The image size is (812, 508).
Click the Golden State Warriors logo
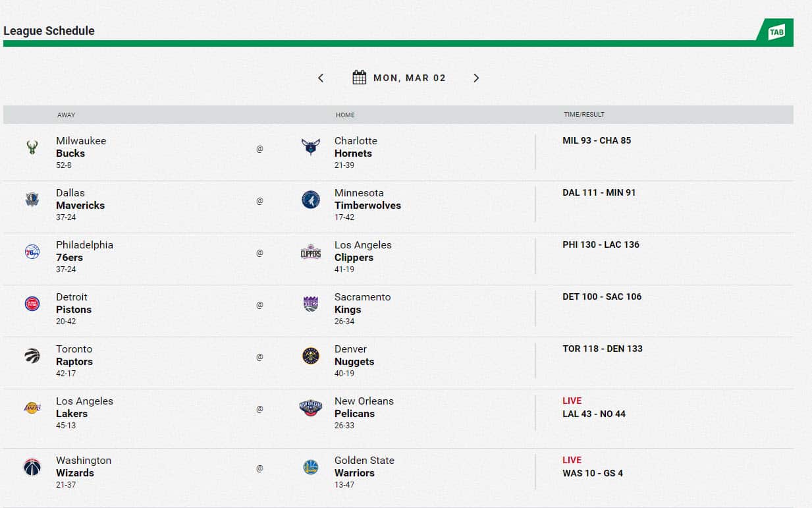(x=311, y=468)
